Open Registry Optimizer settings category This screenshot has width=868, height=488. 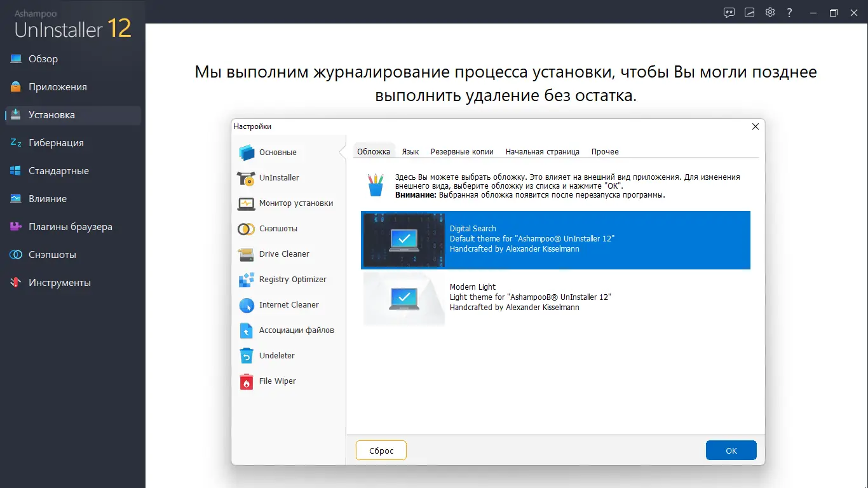click(290, 280)
